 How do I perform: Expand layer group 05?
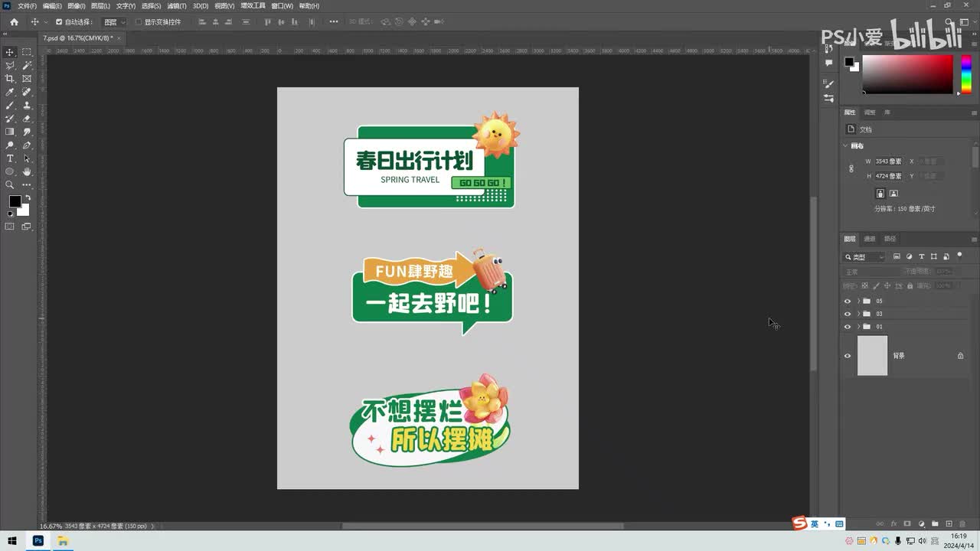(x=858, y=301)
